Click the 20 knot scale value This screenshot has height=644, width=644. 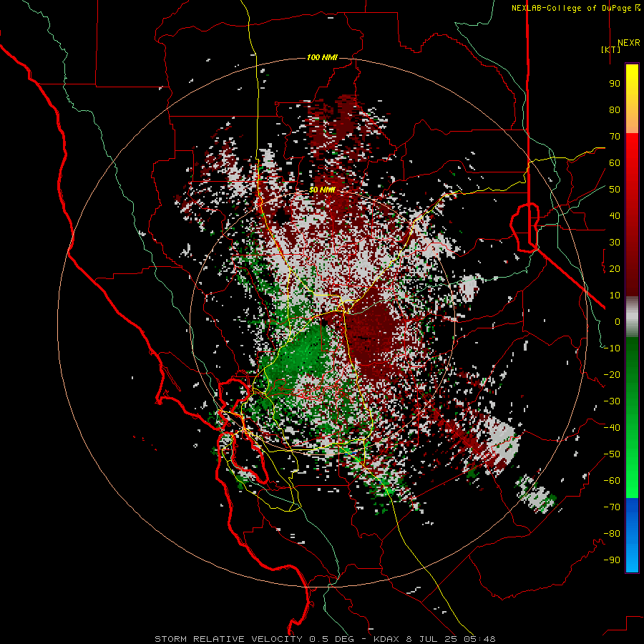615,269
